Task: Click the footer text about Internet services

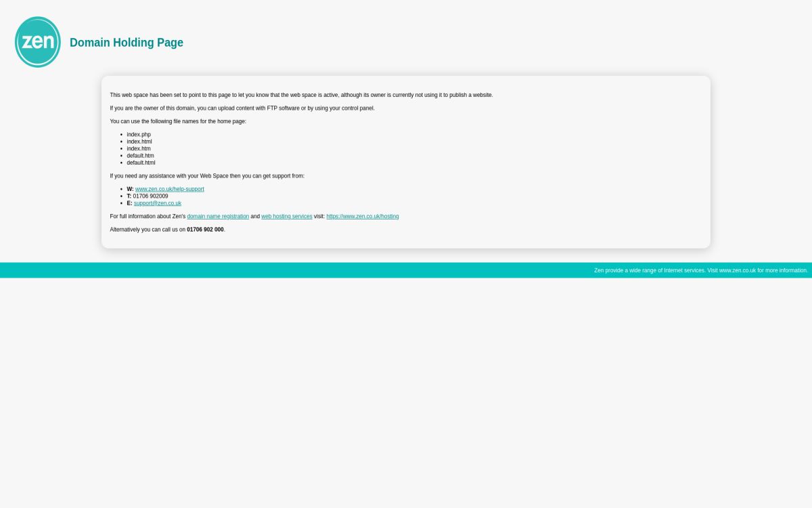Action: (x=700, y=270)
